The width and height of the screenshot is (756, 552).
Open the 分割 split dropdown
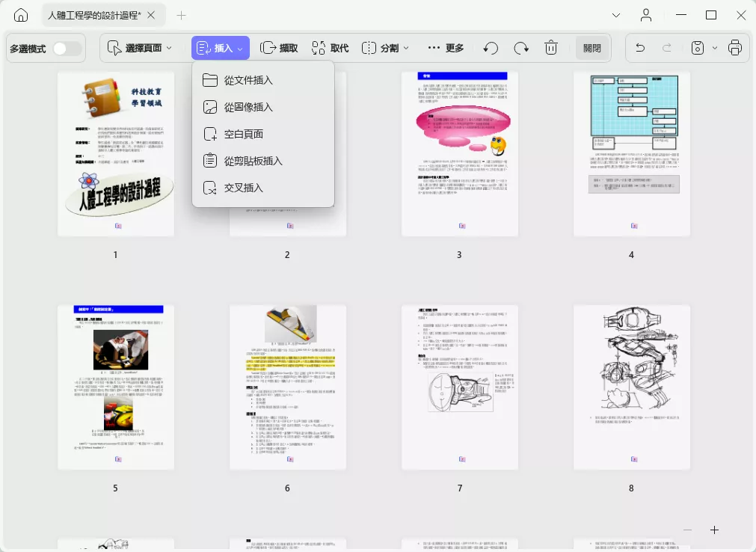[386, 48]
